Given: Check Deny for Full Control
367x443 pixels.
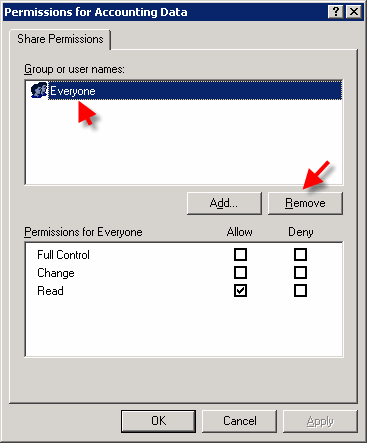Looking at the screenshot, I should coord(300,255).
